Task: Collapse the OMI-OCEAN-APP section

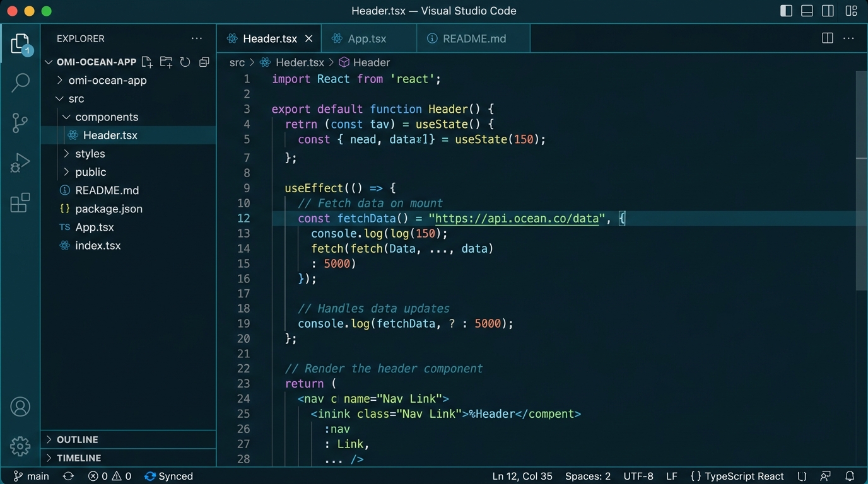Action: click(x=49, y=62)
